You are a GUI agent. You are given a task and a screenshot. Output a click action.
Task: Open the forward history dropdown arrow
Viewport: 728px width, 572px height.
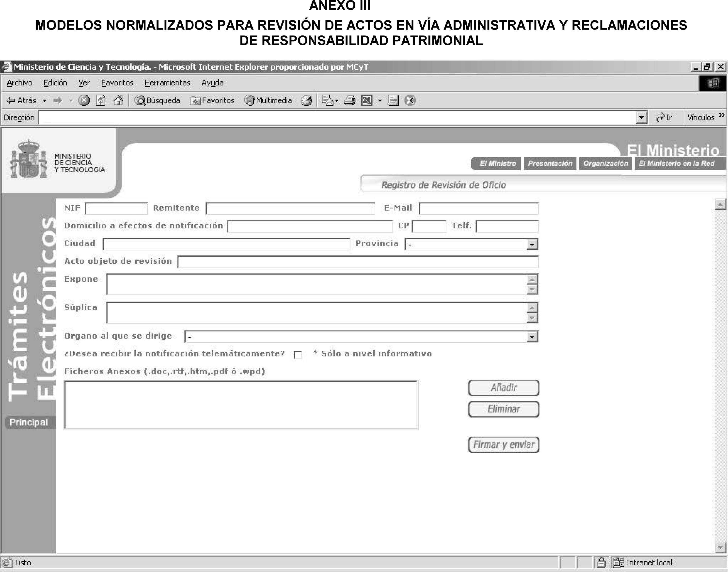point(71,100)
